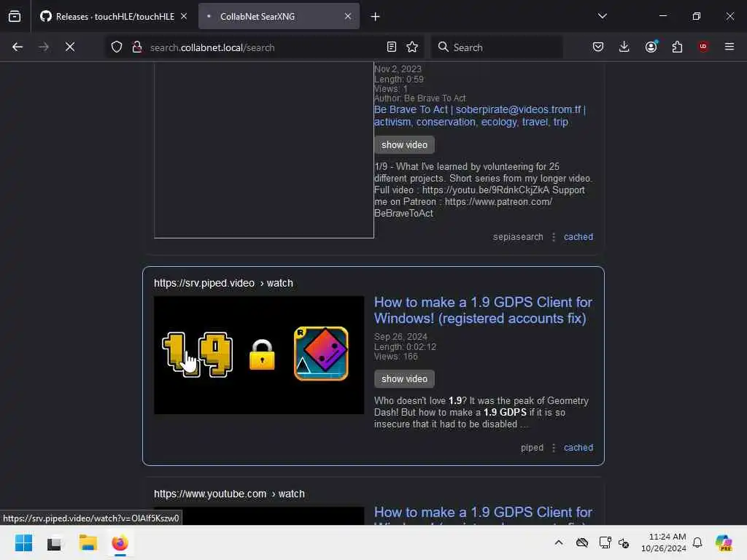Click the 1.9 GDPS video thumbnail

[259, 355]
